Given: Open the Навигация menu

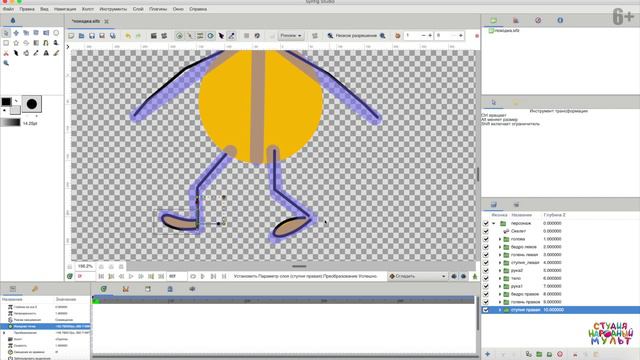Looking at the screenshot, I should click(x=65, y=9).
